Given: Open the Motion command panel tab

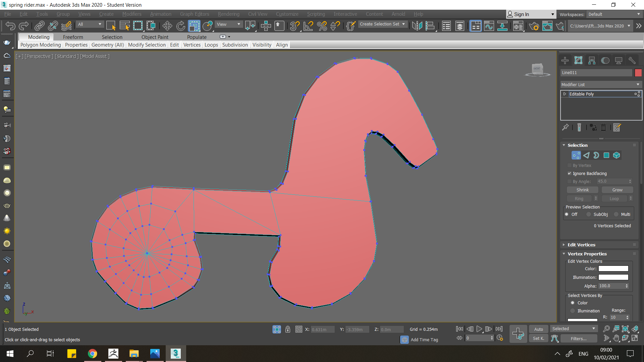Looking at the screenshot, I should [605, 60].
